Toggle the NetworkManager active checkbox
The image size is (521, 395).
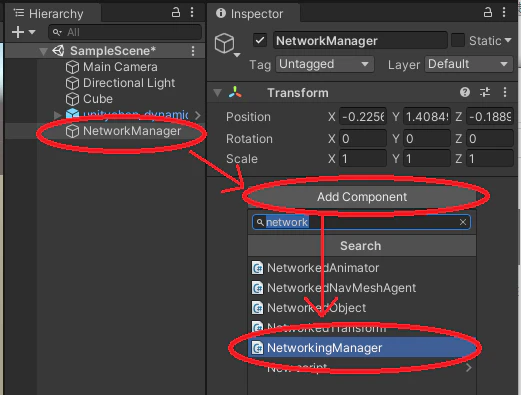(x=260, y=41)
